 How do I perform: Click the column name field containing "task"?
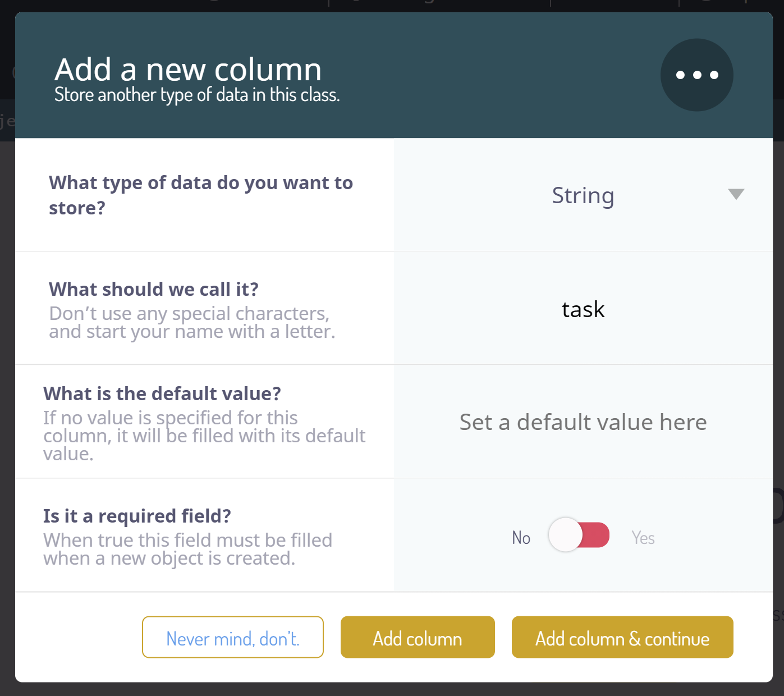coord(583,309)
